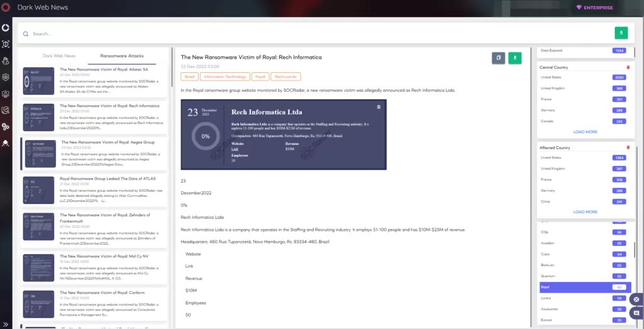Select the hooded hacker sidebar icon
This screenshot has height=329, width=644.
6,143
